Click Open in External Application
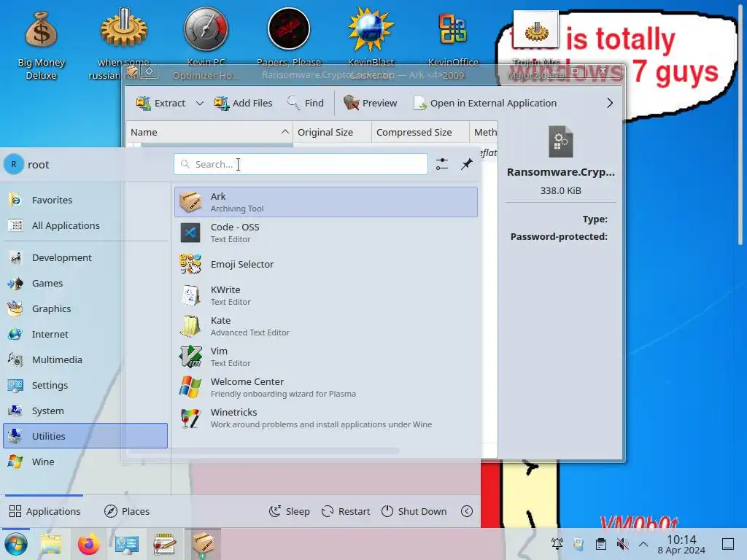This screenshot has height=560, width=747. tap(485, 103)
